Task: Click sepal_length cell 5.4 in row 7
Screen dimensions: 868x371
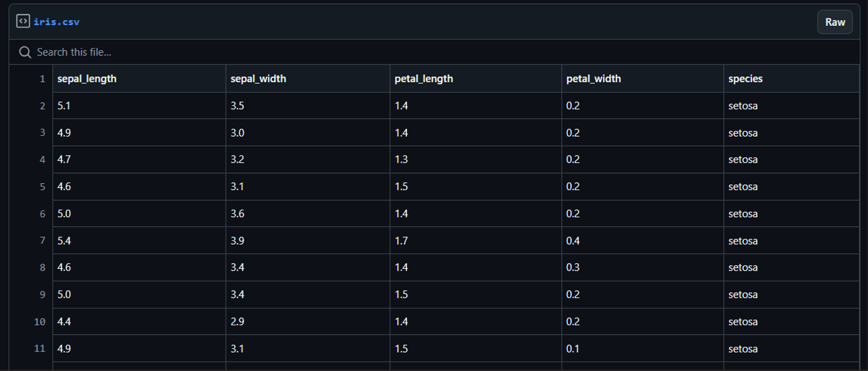Action: [x=64, y=241]
